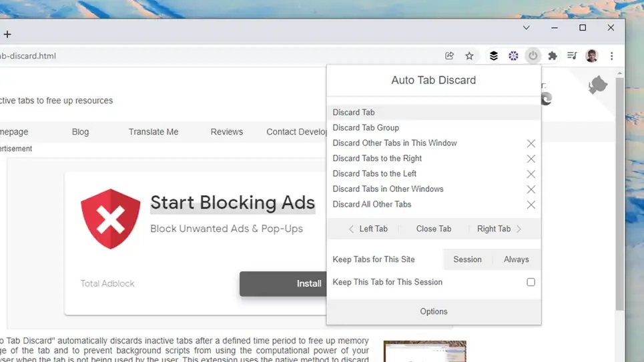Click Install in the Total Adblock ad
Viewport: 644px width, 362px height.
point(283,283)
